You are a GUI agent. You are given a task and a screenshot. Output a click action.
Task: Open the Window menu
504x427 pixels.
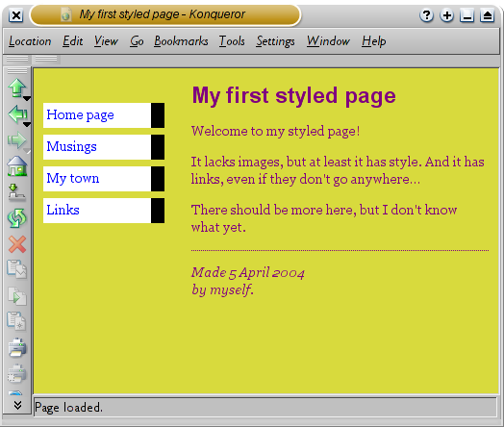point(328,41)
